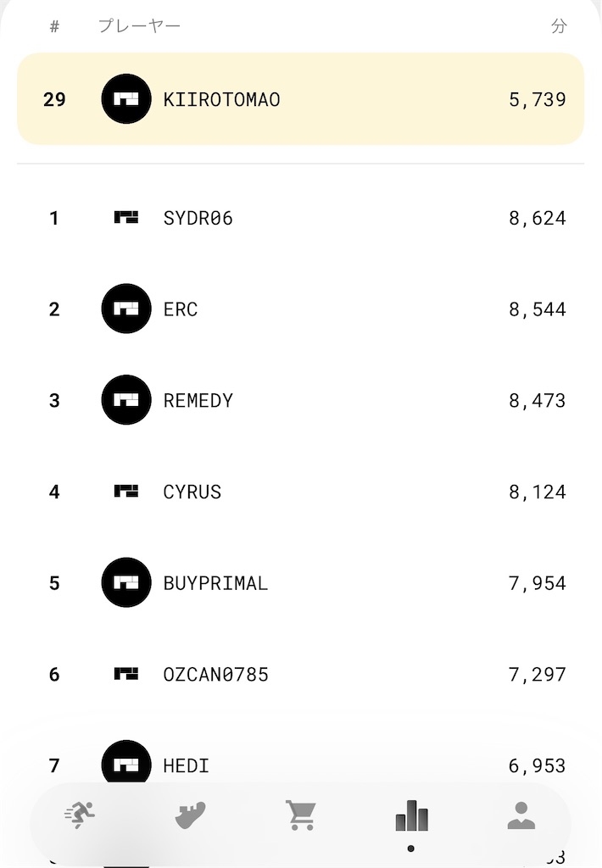Tap ERC's round black avatar
Viewport: 602px width, 868px height.
(x=126, y=309)
